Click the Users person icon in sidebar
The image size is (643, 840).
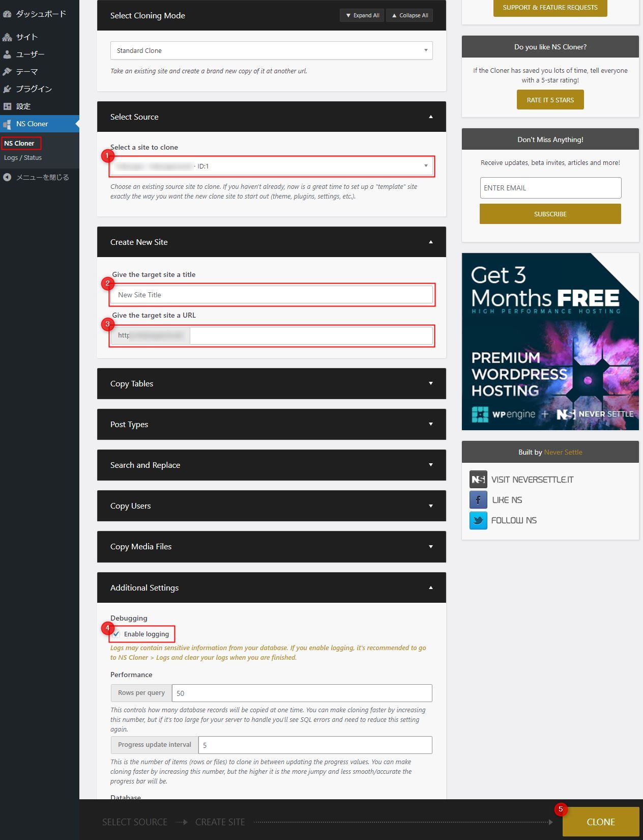click(7, 54)
